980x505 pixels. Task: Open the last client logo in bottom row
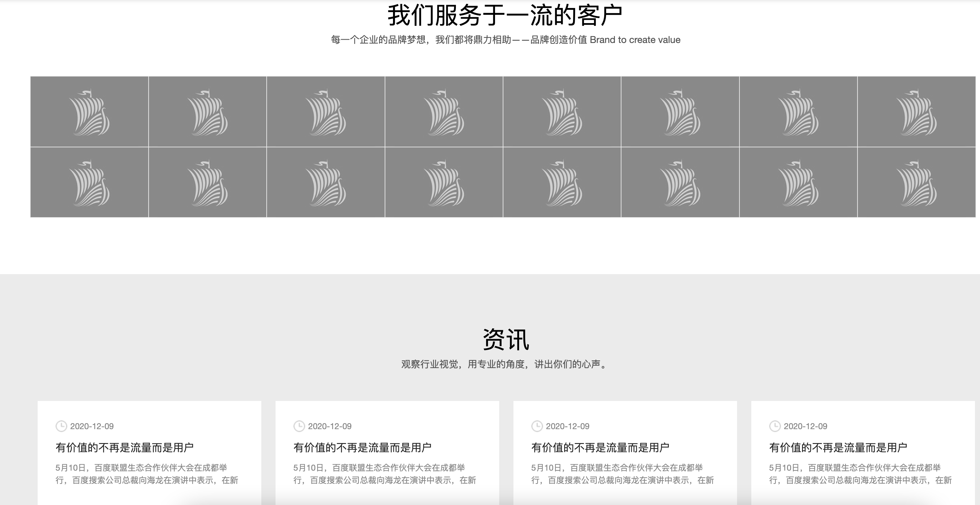(917, 182)
